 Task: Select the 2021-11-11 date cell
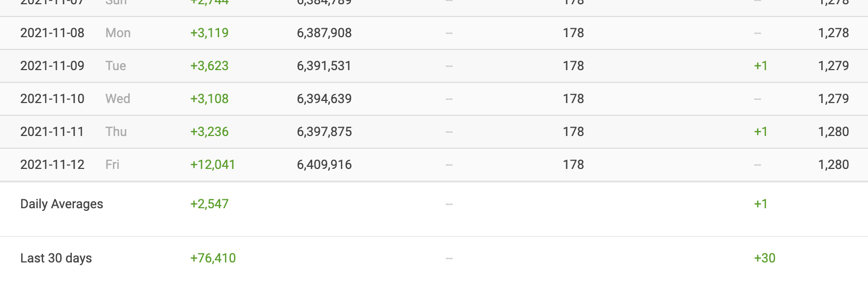tap(52, 132)
